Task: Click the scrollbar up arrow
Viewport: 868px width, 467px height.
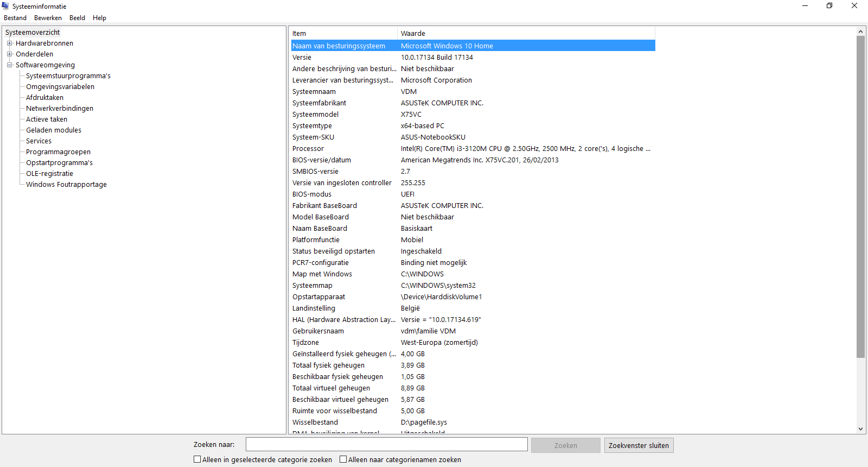Action: click(x=860, y=31)
